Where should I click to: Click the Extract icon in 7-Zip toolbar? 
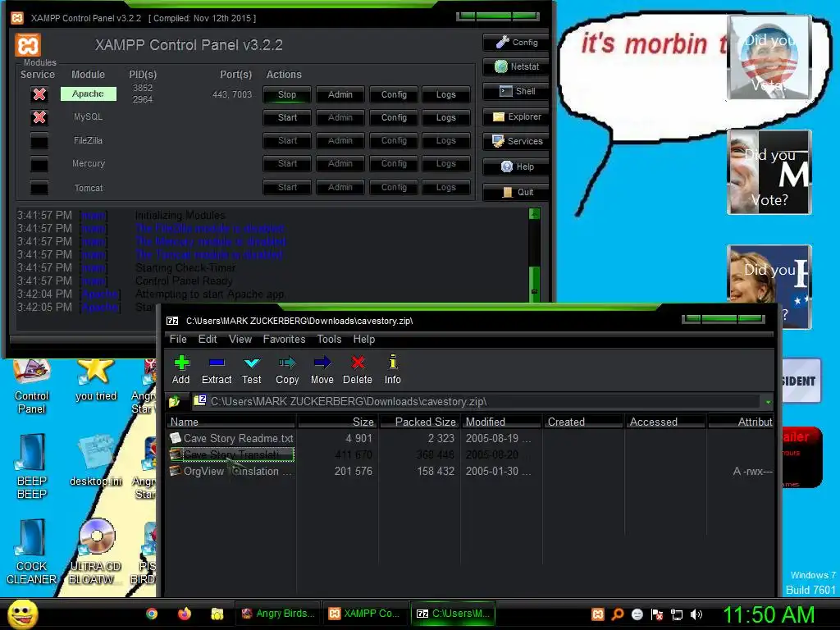pos(217,369)
